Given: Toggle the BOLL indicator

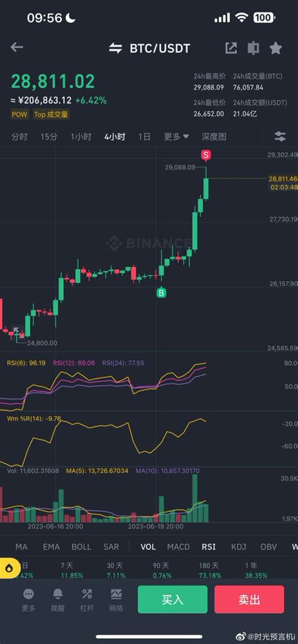Looking at the screenshot, I should [x=81, y=547].
